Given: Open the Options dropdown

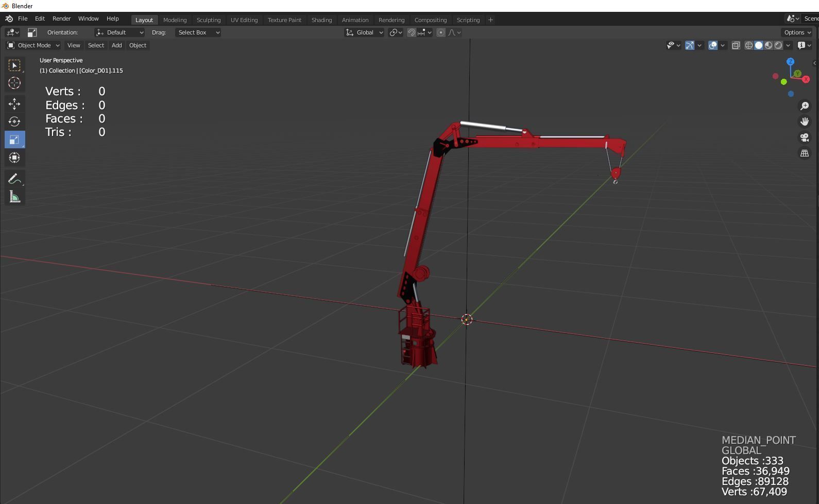Looking at the screenshot, I should pyautogui.click(x=797, y=32).
